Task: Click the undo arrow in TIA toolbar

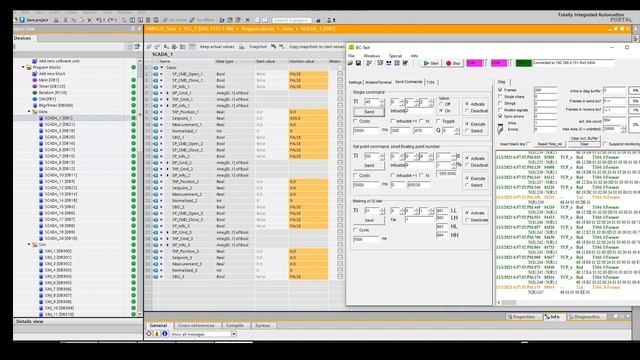Action: coord(98,20)
